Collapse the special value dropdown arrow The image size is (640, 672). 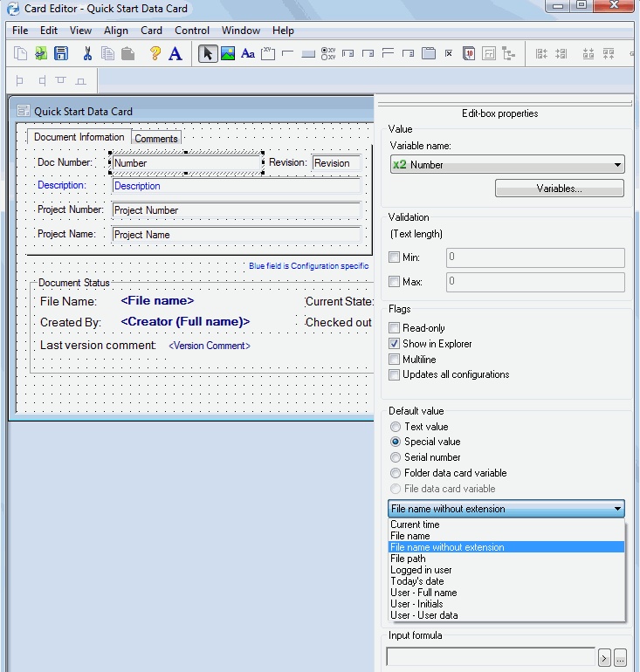point(617,509)
